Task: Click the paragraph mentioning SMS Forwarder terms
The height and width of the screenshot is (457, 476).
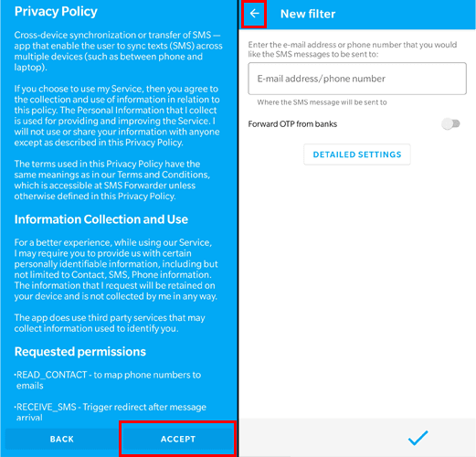Action: click(x=112, y=180)
